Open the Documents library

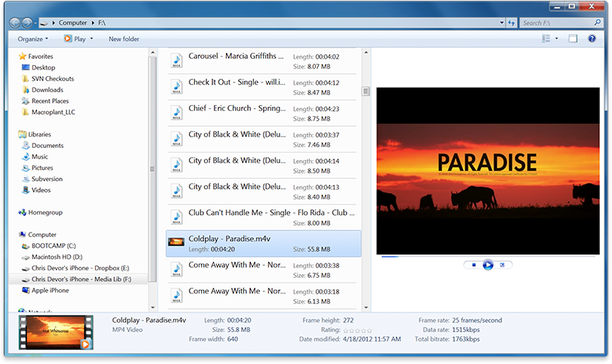[x=42, y=146]
